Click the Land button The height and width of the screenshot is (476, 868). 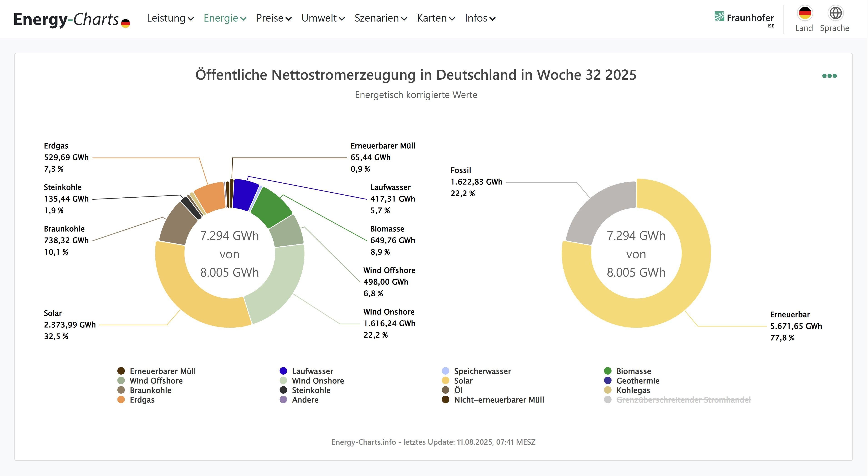804,19
